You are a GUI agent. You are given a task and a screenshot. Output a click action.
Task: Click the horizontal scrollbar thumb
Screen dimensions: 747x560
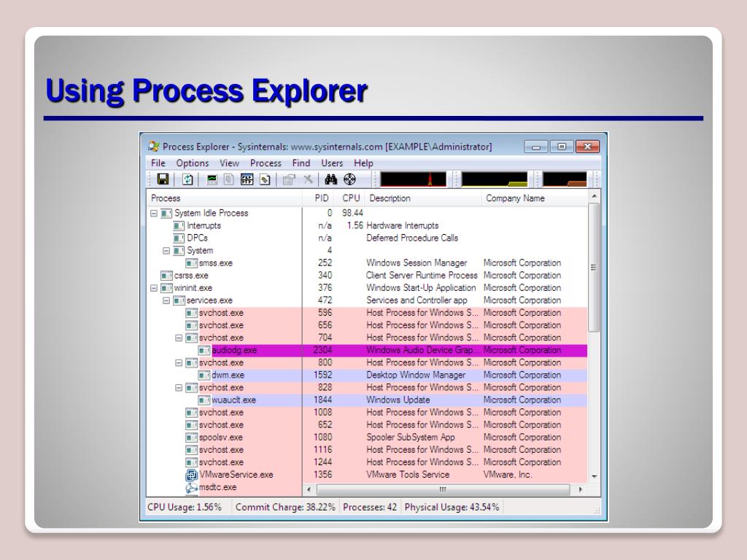coord(443,489)
